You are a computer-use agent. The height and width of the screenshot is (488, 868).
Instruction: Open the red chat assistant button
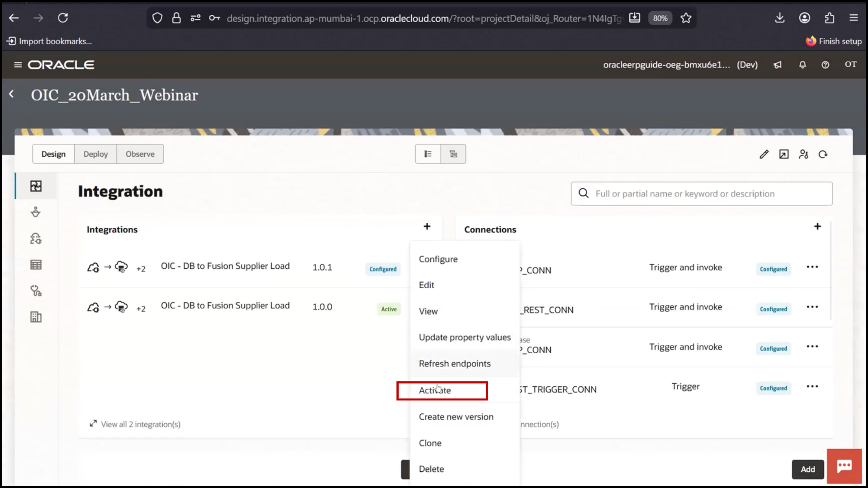844,466
